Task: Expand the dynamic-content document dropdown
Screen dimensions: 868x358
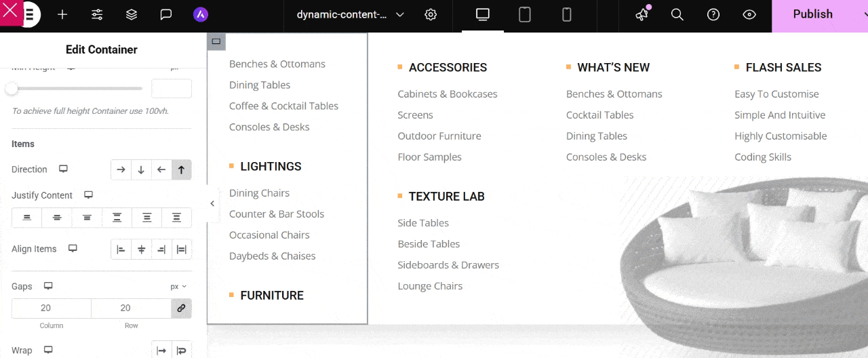Action: [399, 15]
